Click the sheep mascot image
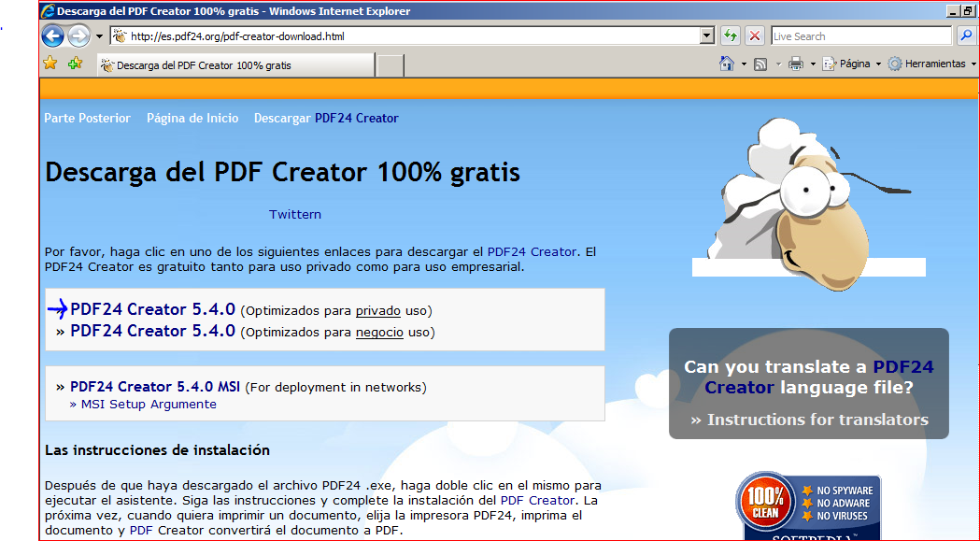This screenshot has height=541, width=980. 809,204
